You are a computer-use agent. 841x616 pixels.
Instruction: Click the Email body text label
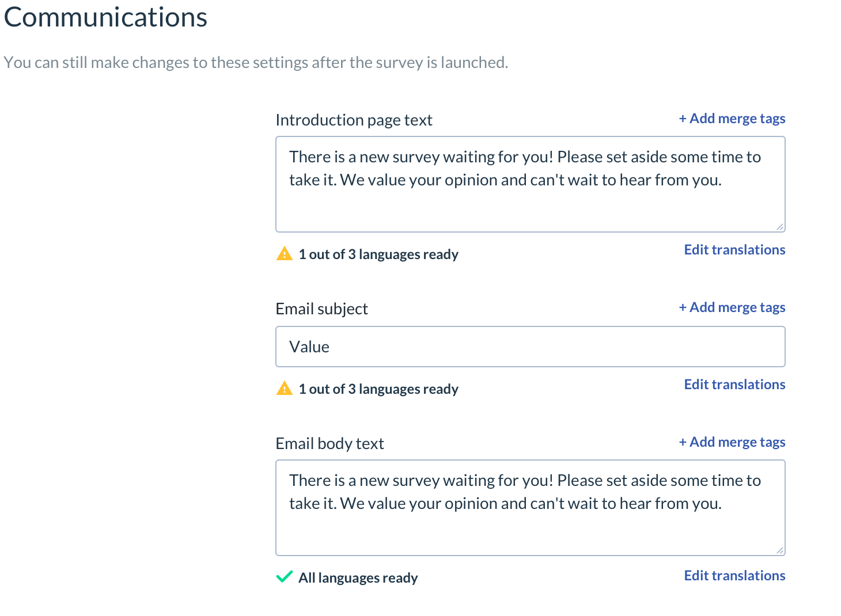329,443
